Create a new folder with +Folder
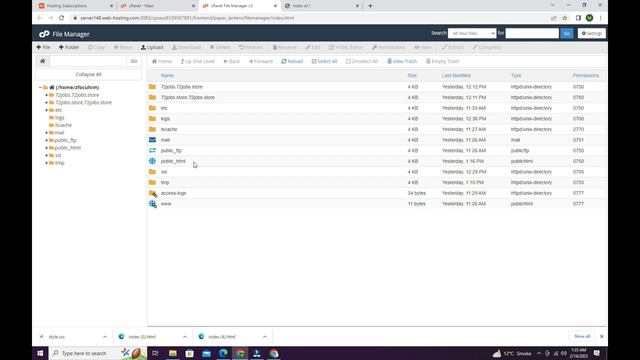Screen dimensions: 640x360 69,47
